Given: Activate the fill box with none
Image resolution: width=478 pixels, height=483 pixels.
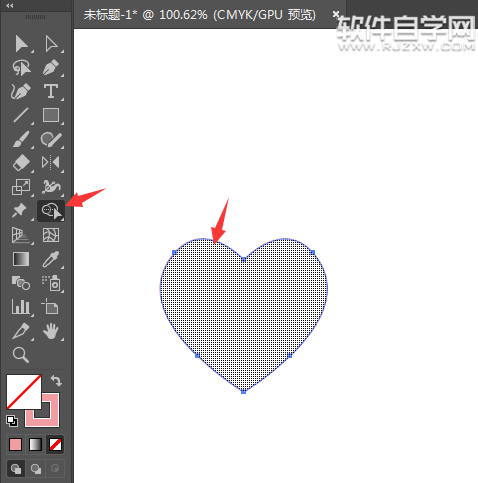Looking at the screenshot, I should click(x=23, y=392).
